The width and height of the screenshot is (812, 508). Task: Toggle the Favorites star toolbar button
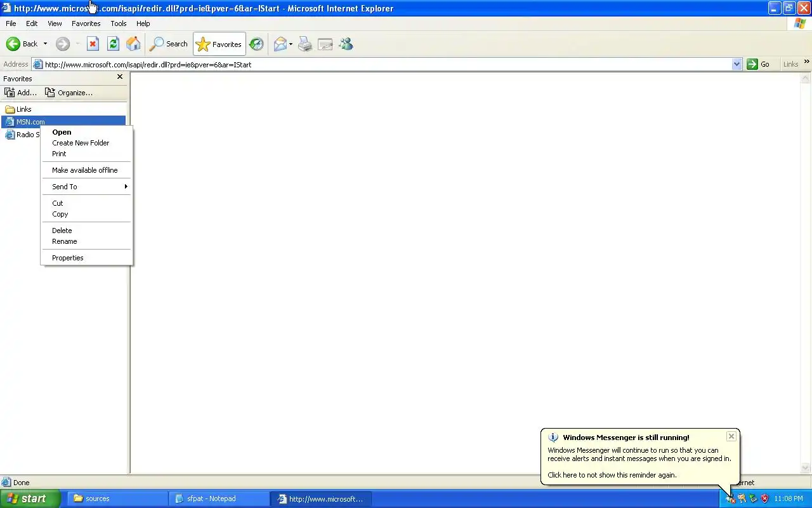(219, 44)
